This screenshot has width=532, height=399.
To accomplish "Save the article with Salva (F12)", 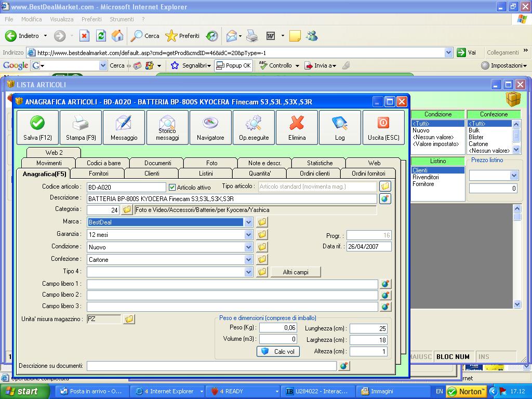I will (37, 127).
